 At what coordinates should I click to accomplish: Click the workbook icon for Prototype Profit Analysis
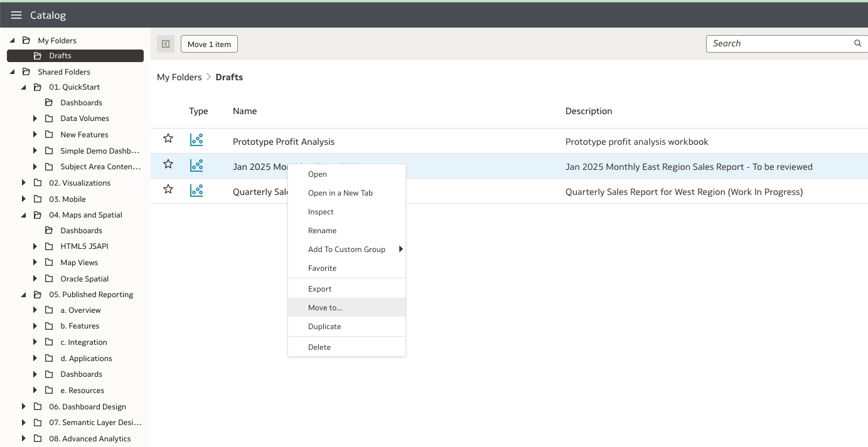pyautogui.click(x=196, y=139)
